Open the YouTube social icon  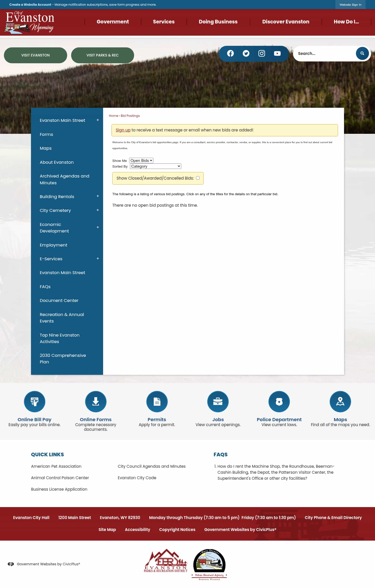pos(277,53)
